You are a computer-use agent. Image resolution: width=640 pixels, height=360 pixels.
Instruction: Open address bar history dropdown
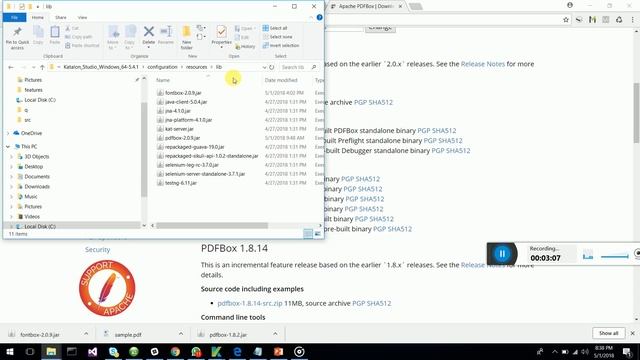pyautogui.click(x=264, y=67)
